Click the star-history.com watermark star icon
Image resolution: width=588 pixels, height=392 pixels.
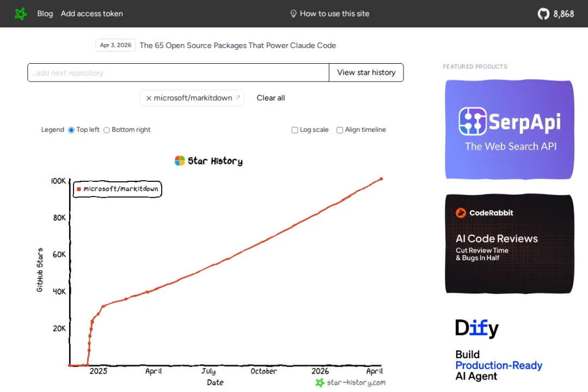tap(320, 383)
